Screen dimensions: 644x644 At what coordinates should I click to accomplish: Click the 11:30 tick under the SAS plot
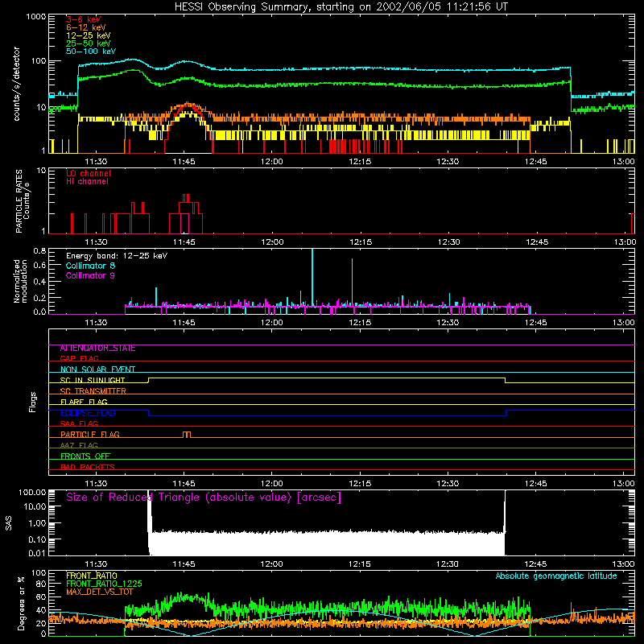[x=96, y=564]
